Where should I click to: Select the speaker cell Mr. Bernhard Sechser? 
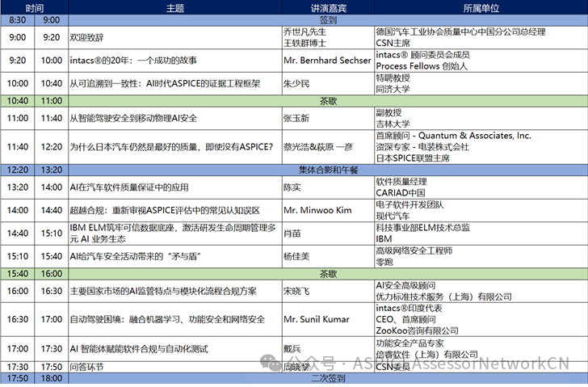click(x=328, y=61)
